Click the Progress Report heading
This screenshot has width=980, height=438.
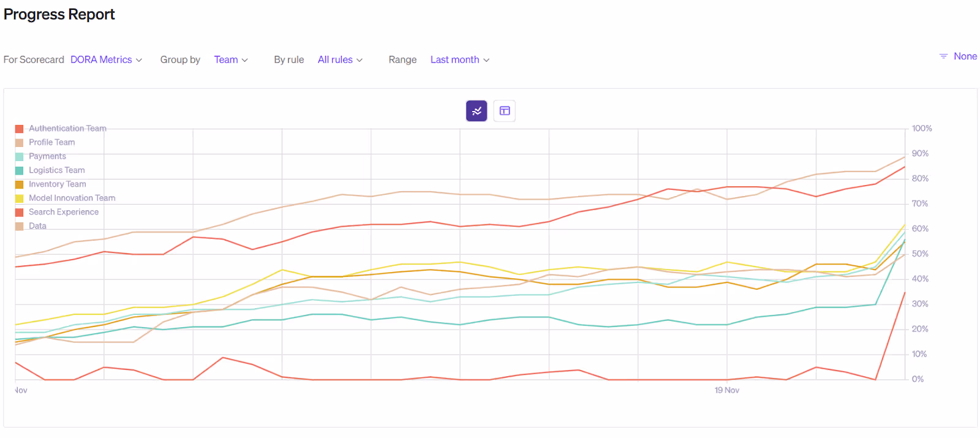pyautogui.click(x=59, y=14)
